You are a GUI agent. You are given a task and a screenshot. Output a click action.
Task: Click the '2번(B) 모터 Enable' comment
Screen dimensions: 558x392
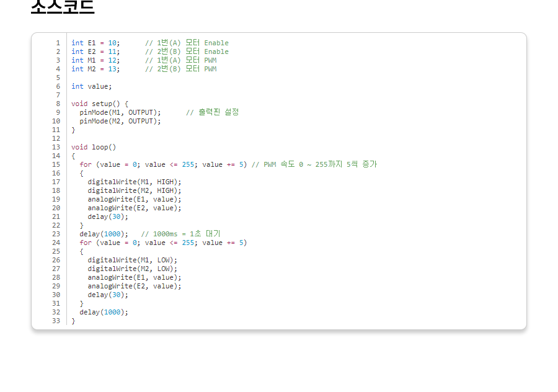click(187, 51)
